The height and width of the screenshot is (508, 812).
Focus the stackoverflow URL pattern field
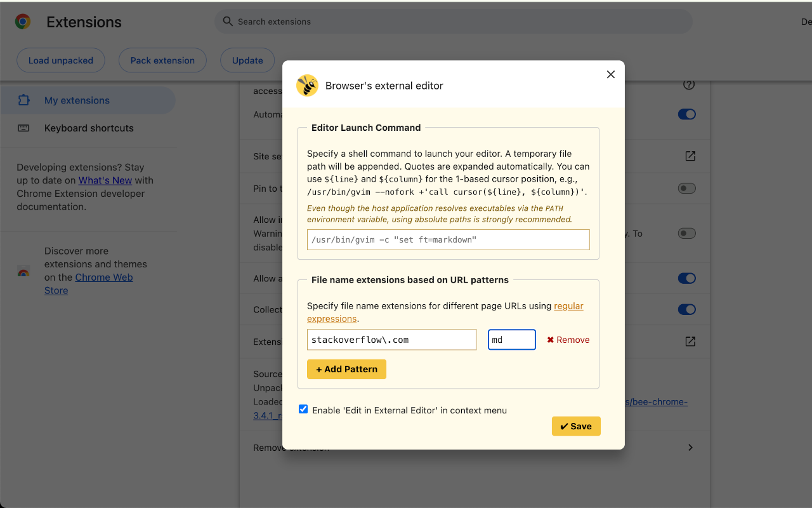[392, 340]
